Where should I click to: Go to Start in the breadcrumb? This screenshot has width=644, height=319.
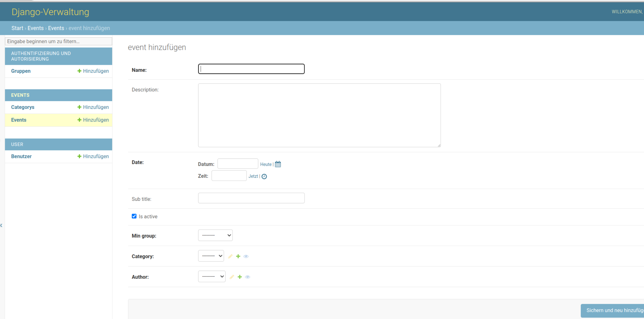point(17,28)
